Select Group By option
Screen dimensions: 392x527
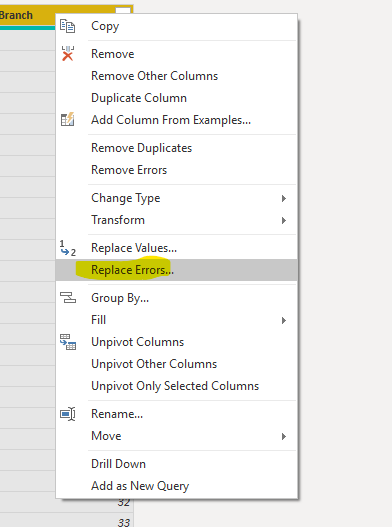[177, 298]
